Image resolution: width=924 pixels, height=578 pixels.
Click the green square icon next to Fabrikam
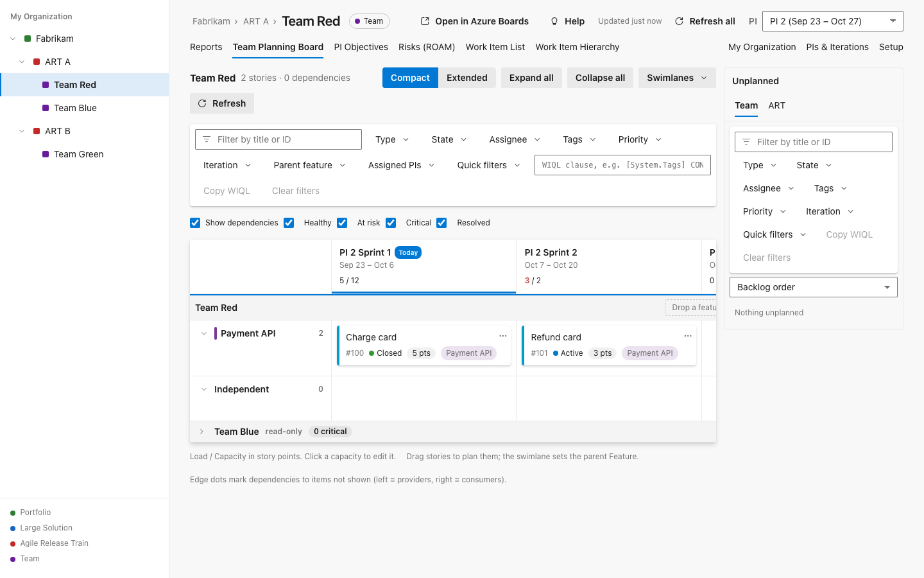point(28,39)
